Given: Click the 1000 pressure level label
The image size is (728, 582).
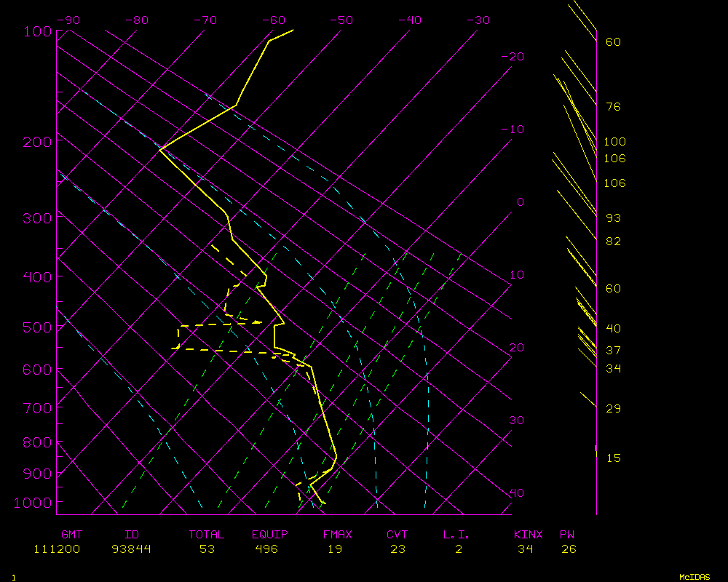Looking at the screenshot, I should point(33,502).
